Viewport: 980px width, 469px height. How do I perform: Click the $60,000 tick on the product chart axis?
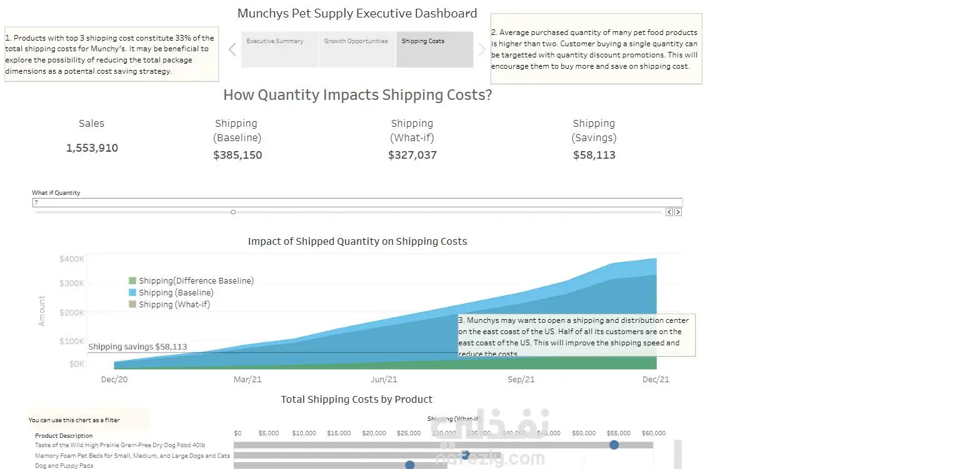click(654, 433)
